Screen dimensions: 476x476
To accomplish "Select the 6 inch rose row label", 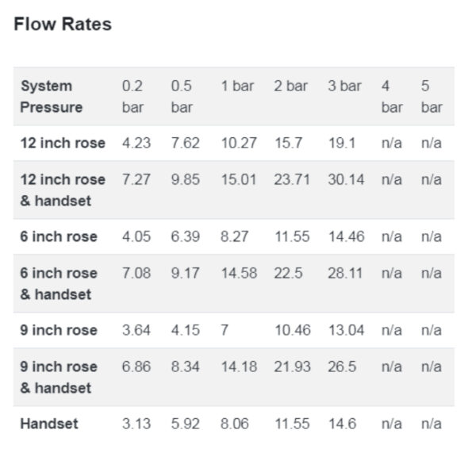I will (x=59, y=236).
